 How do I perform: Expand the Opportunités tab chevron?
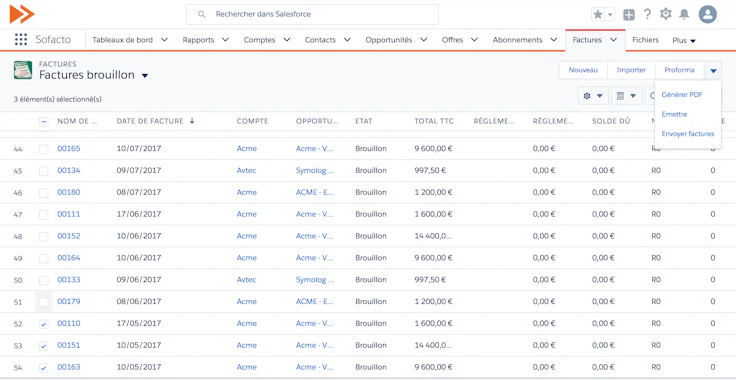coord(423,40)
